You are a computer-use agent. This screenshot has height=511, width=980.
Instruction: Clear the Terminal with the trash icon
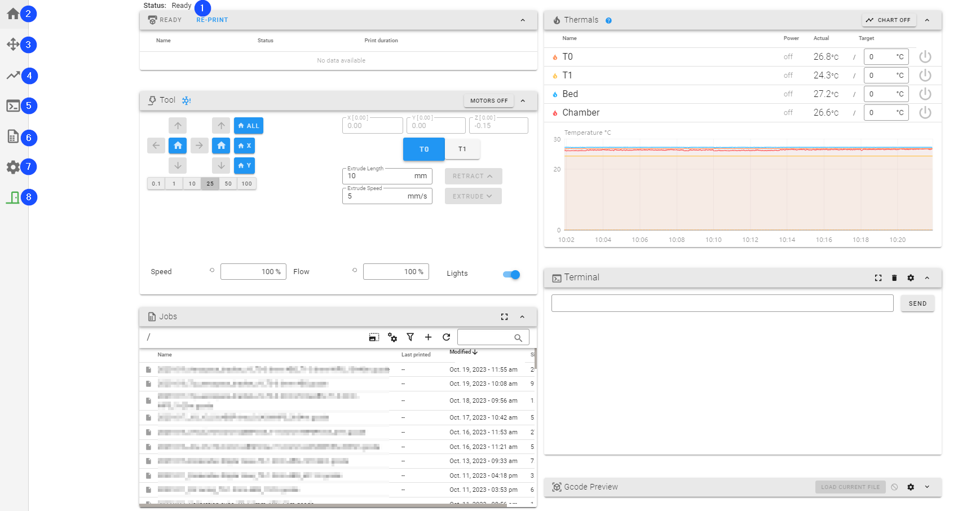click(894, 277)
